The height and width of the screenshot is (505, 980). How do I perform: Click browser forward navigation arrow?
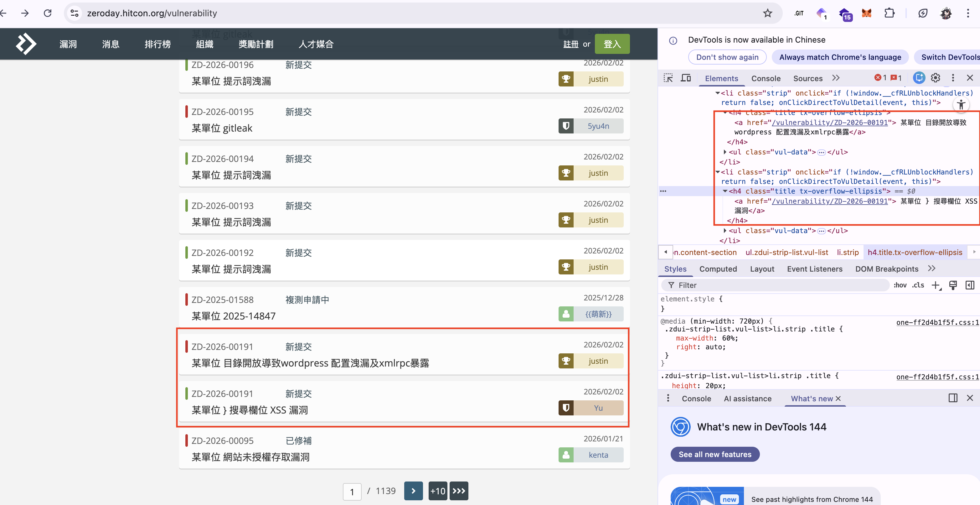(x=25, y=13)
